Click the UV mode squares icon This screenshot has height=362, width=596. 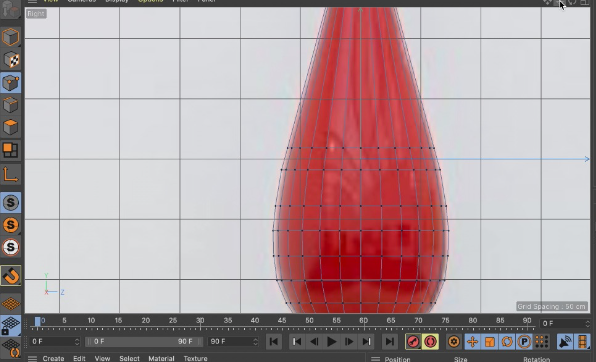(11, 150)
